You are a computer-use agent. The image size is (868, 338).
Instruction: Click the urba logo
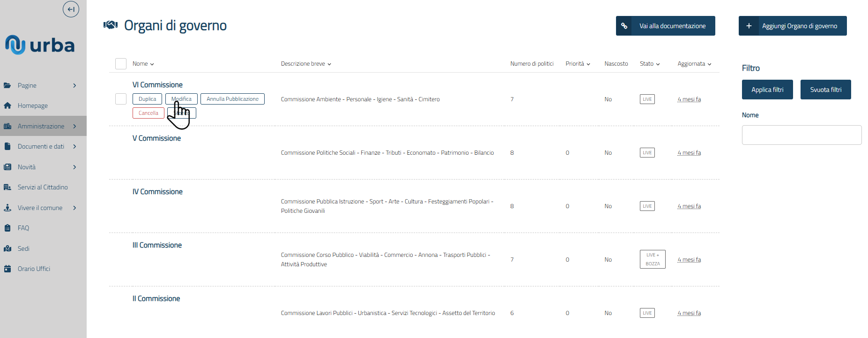[40, 45]
